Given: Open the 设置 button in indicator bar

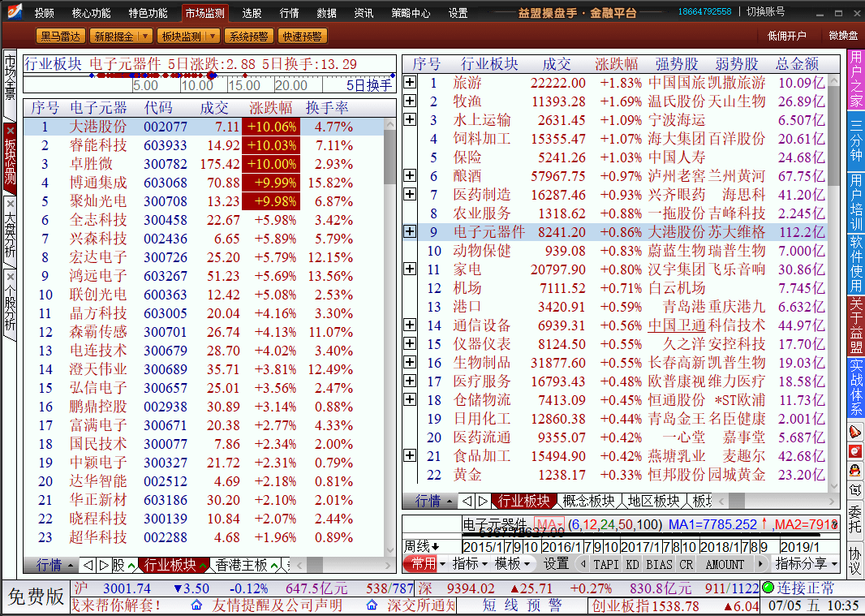Looking at the screenshot, I should pyautogui.click(x=556, y=563).
